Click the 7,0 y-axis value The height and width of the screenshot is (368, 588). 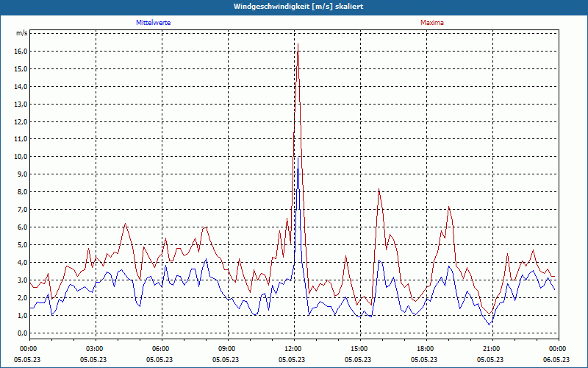[x=22, y=210]
